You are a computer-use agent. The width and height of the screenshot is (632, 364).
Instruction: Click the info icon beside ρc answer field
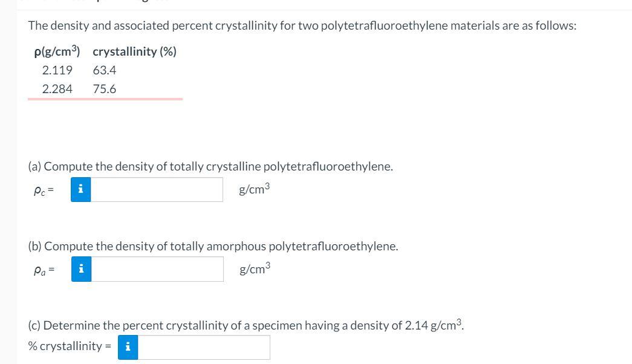click(80, 189)
